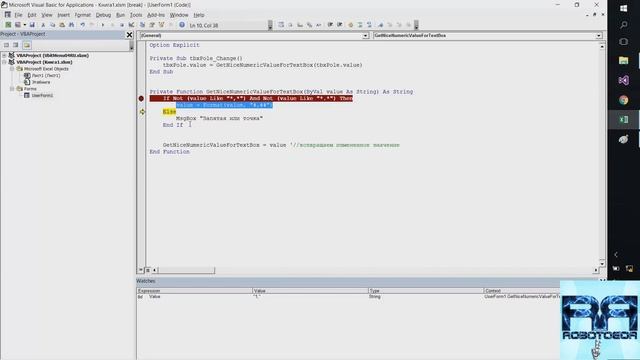Click the Undo toolbar icon

point(83,25)
